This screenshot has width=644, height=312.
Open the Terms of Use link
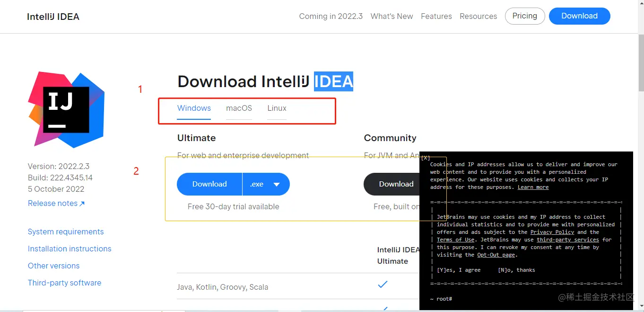coord(455,240)
